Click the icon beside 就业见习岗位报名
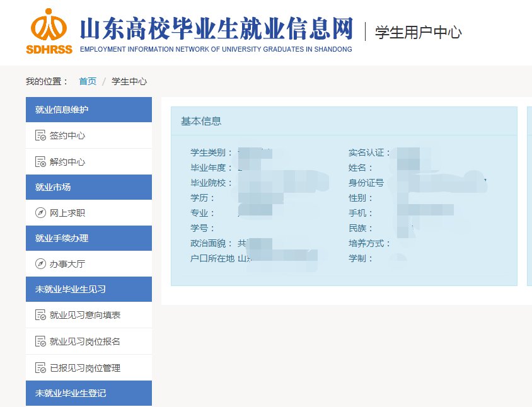Screen dimensions: 532x407 pos(40,341)
